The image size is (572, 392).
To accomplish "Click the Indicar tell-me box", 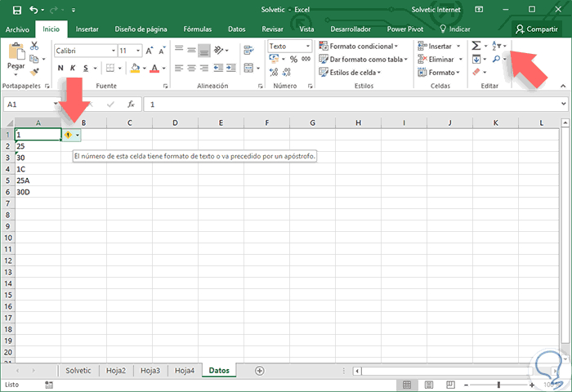I will point(455,29).
